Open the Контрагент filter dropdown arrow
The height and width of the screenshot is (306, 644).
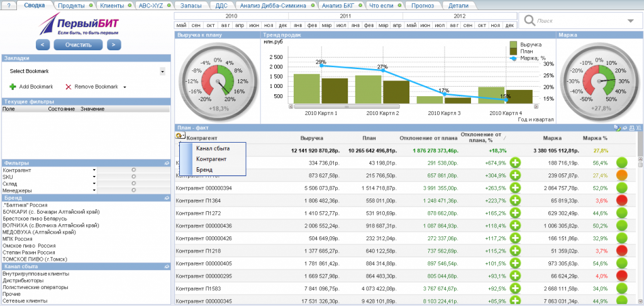point(94,170)
